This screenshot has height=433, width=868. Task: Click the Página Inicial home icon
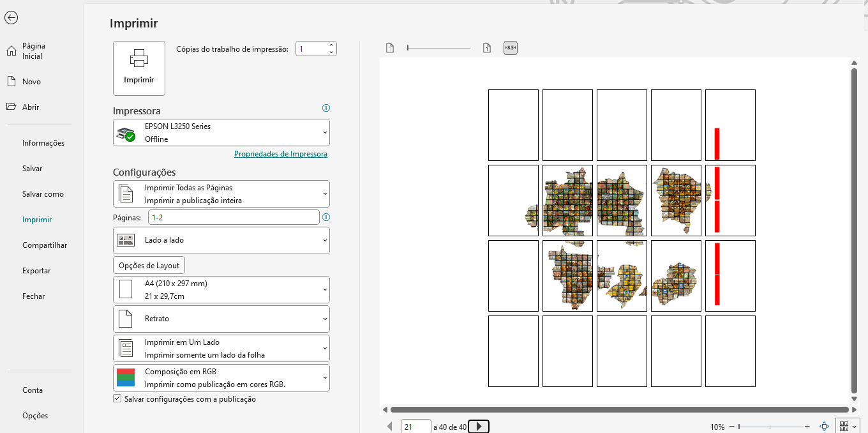coord(11,51)
